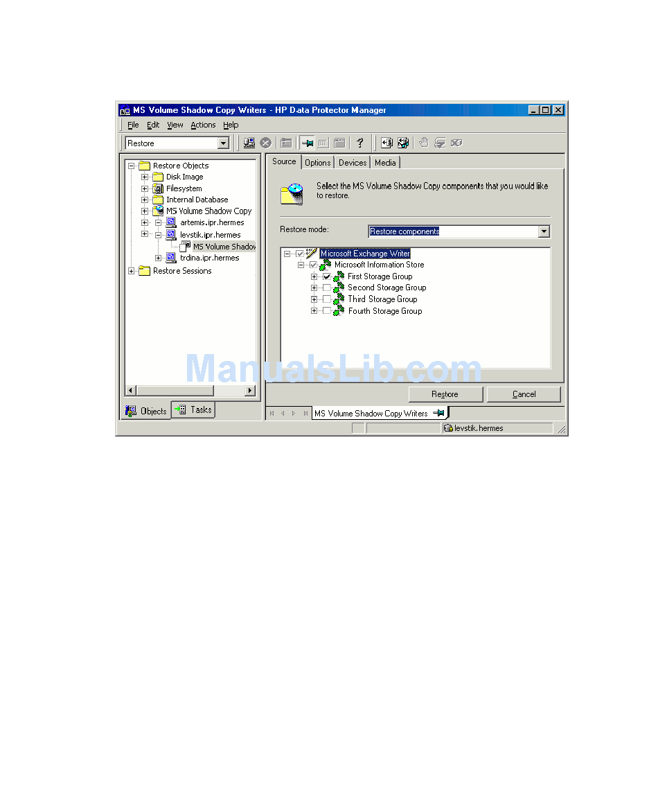
Task: Switch to the Objects tab
Action: pyautogui.click(x=147, y=411)
